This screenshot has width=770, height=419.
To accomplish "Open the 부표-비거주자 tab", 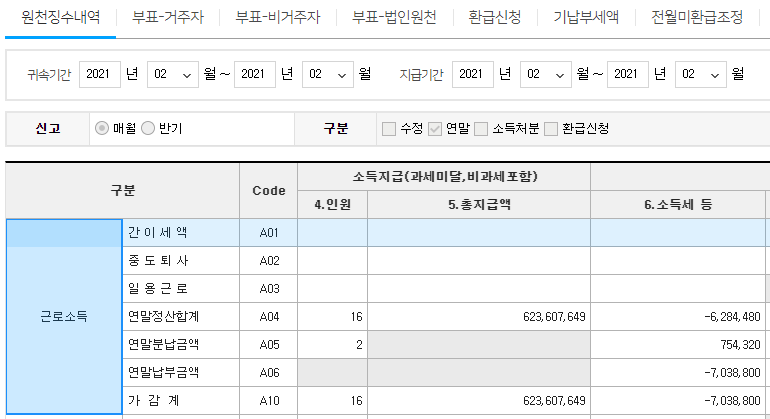I will click(278, 17).
